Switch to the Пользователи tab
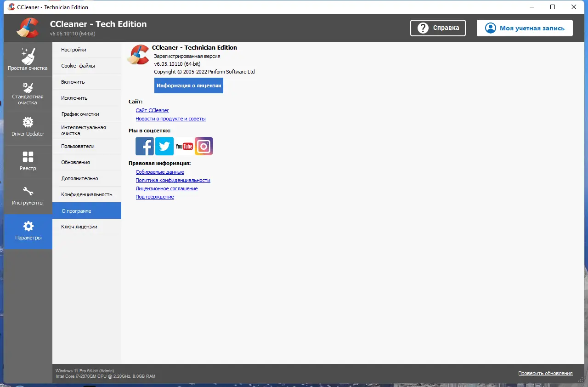Viewport: 588px width, 387px height. pyautogui.click(x=87, y=146)
